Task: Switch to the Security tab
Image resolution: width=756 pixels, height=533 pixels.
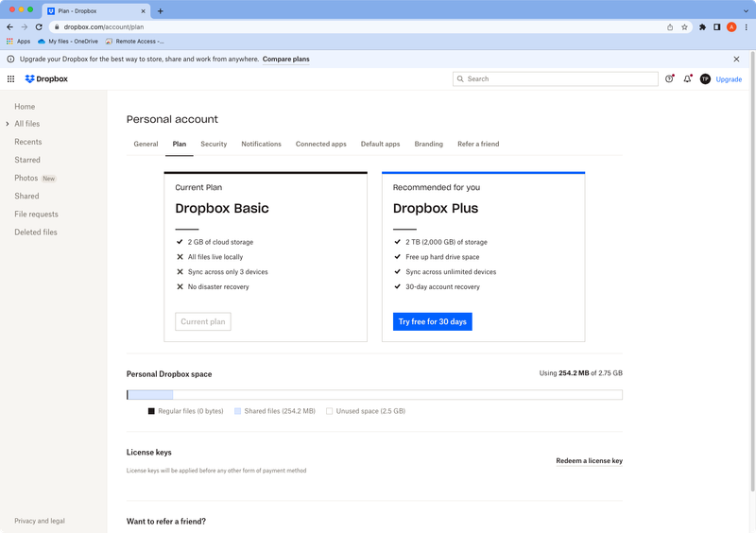Action: click(x=214, y=144)
